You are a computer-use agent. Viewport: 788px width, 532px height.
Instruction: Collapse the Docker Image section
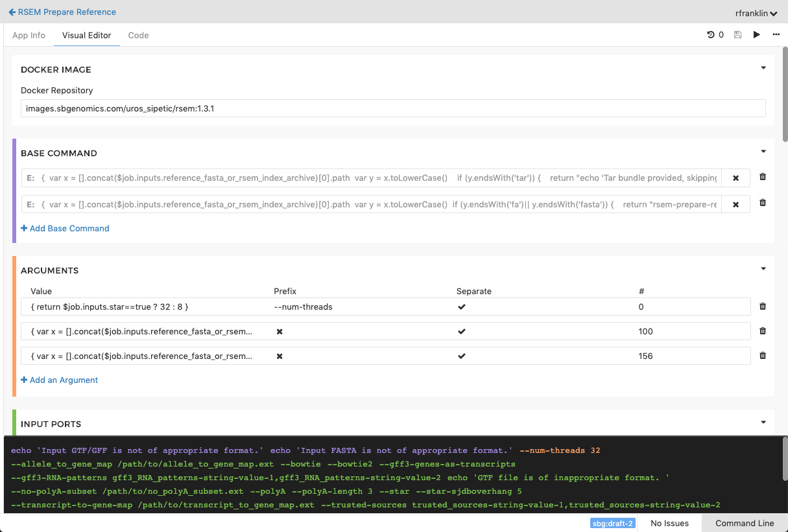click(x=763, y=68)
